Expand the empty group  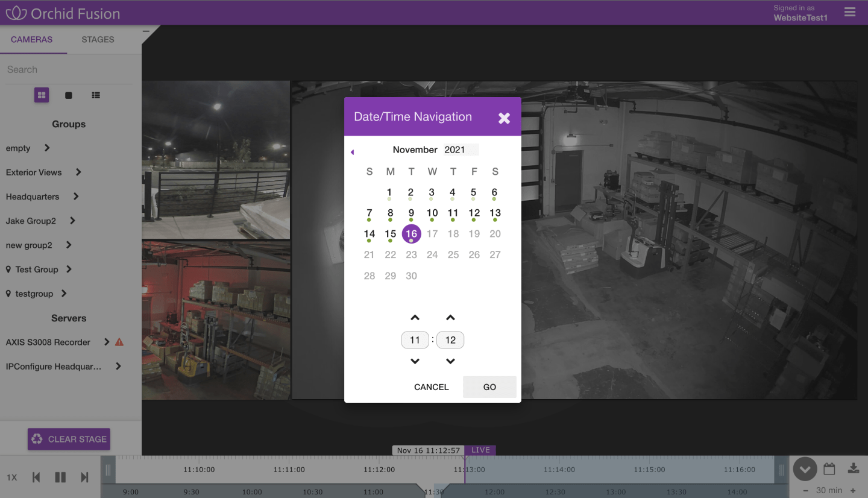click(47, 148)
